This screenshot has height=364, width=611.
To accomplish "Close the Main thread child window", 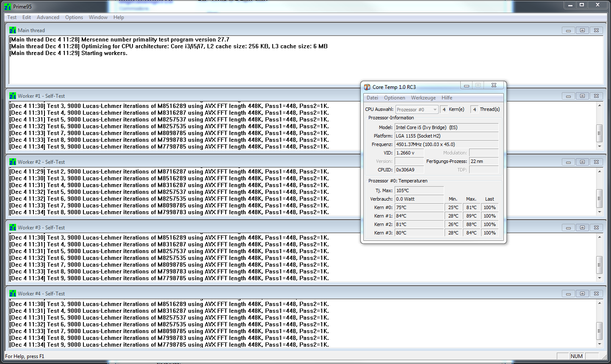I will click(596, 30).
